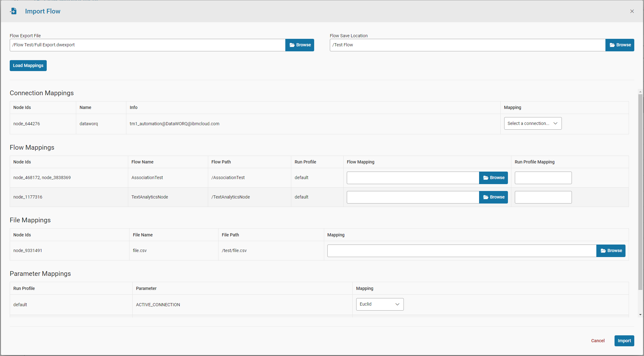This screenshot has height=356, width=644.
Task: Select the /test/file.csv file path cell
Action: pos(271,251)
